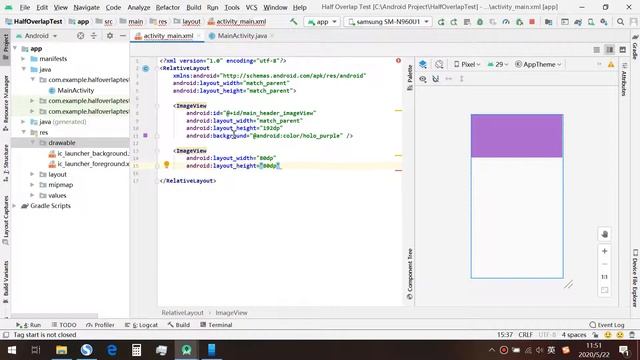Open the VCS menu

[x=251, y=7]
